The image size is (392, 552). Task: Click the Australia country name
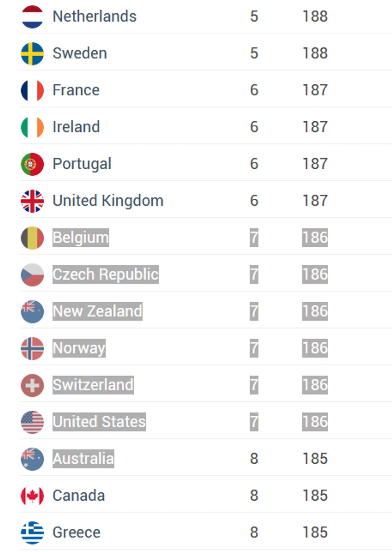(x=83, y=459)
